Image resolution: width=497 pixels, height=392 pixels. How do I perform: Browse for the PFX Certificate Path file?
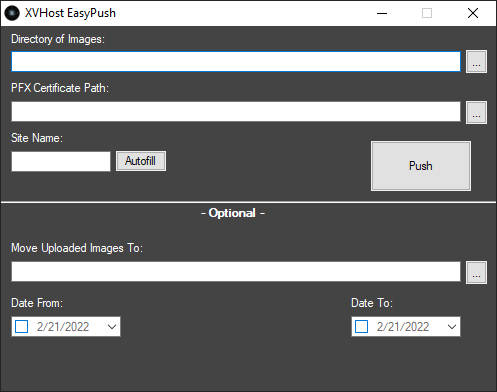tap(476, 112)
